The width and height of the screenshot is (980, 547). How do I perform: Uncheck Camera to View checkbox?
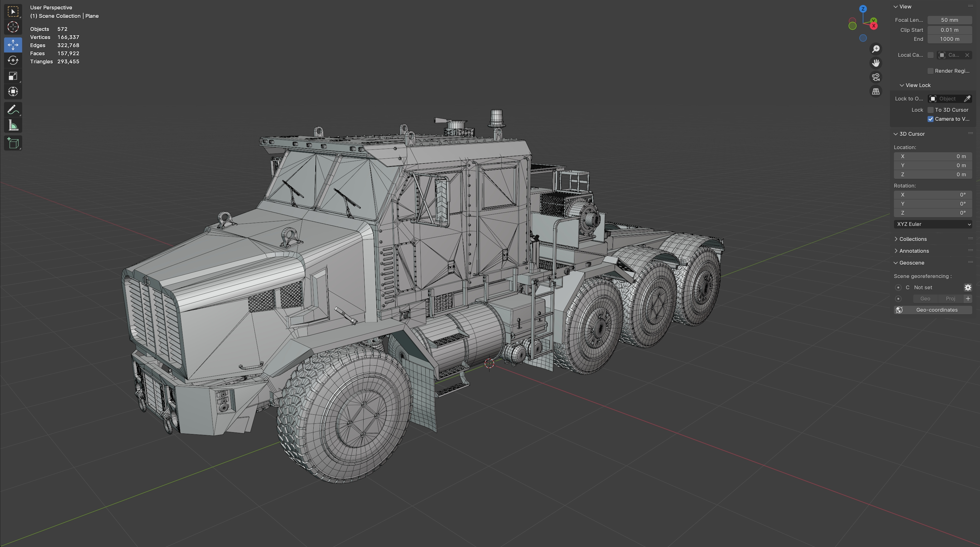[x=930, y=119]
